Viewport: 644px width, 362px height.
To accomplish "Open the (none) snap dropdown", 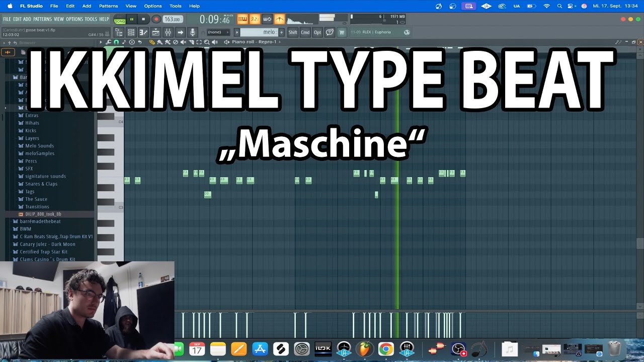I will [x=218, y=32].
